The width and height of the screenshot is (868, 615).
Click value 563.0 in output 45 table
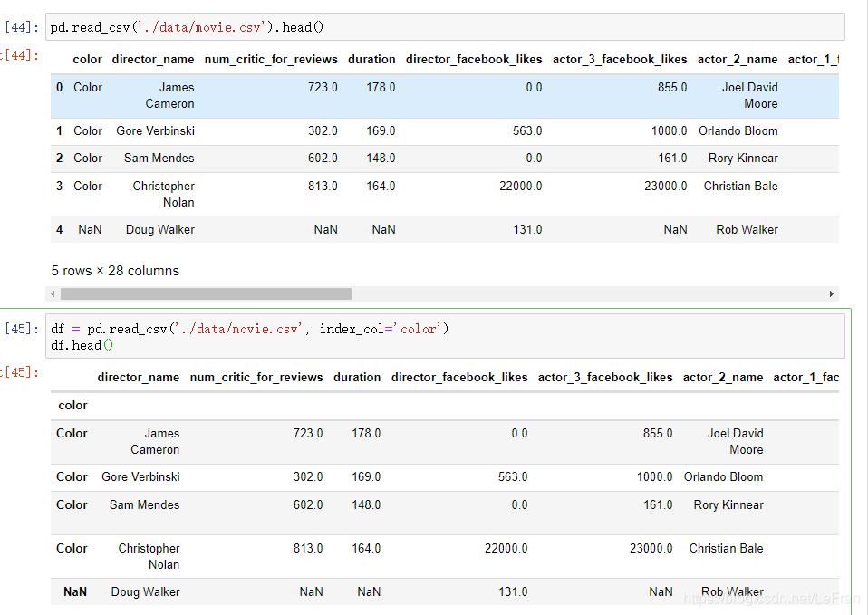click(x=513, y=477)
